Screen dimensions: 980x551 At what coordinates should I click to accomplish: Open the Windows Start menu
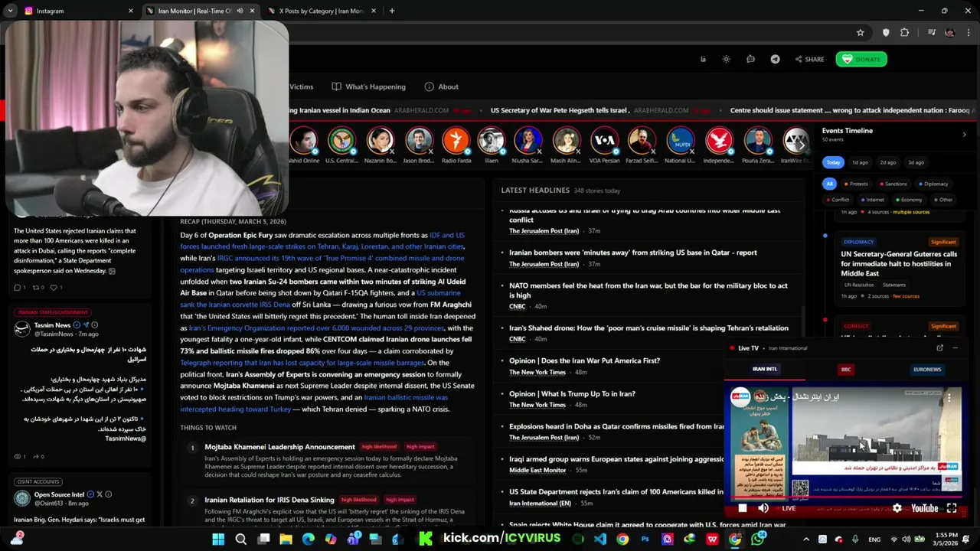coord(218,539)
